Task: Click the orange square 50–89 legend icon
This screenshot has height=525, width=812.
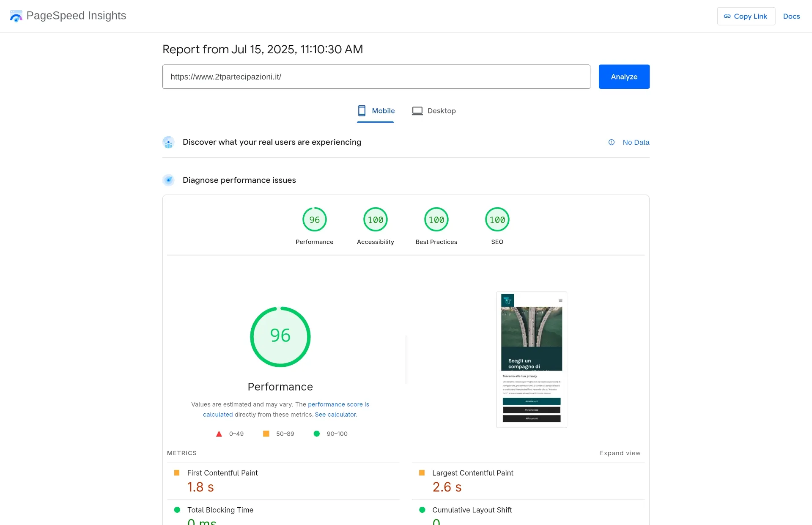Action: click(266, 434)
